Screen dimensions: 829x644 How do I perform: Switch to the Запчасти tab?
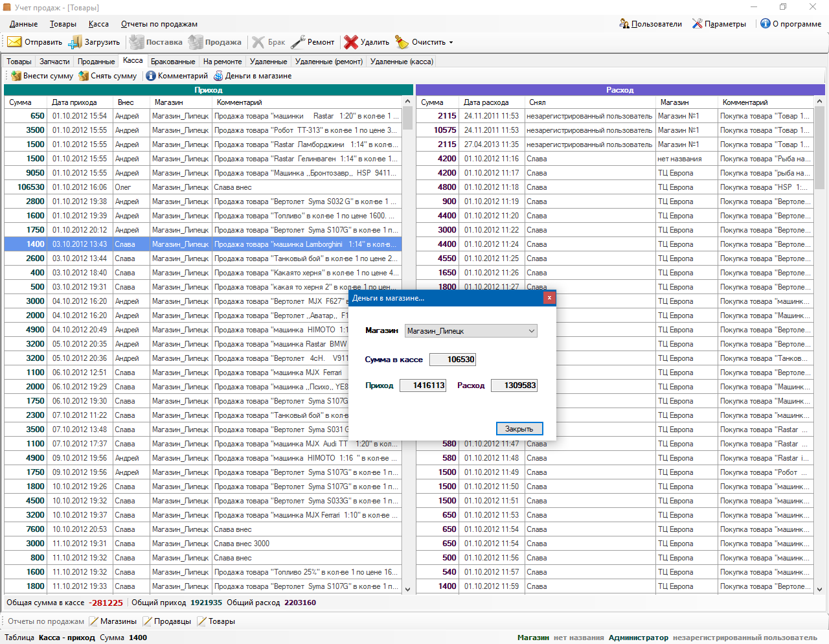coord(54,62)
